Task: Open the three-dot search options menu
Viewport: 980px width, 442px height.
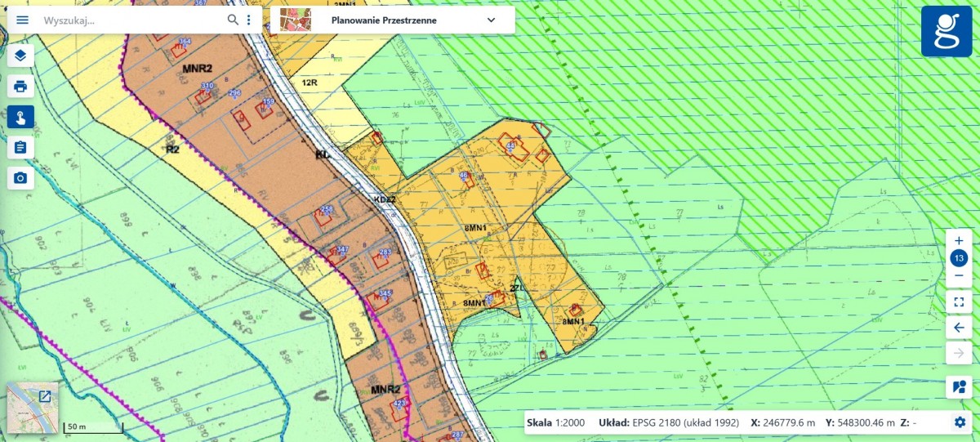Action: (249, 20)
